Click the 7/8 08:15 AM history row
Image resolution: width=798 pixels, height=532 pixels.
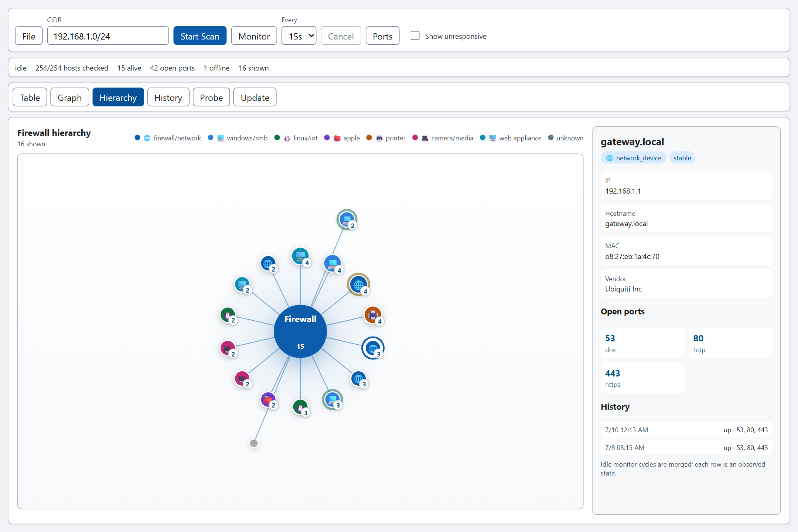pos(686,447)
